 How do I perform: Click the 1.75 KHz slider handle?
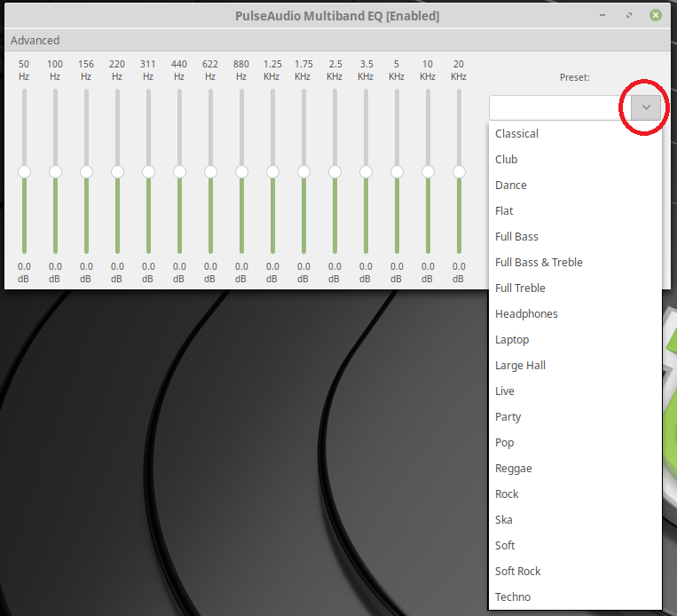[304, 171]
